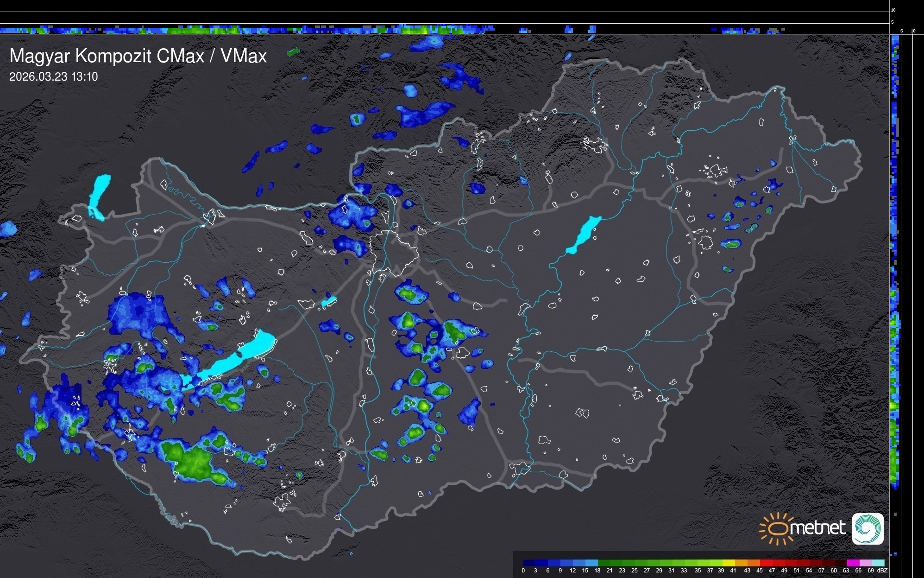Click the metnet logo text
924x578 pixels.
(x=817, y=528)
